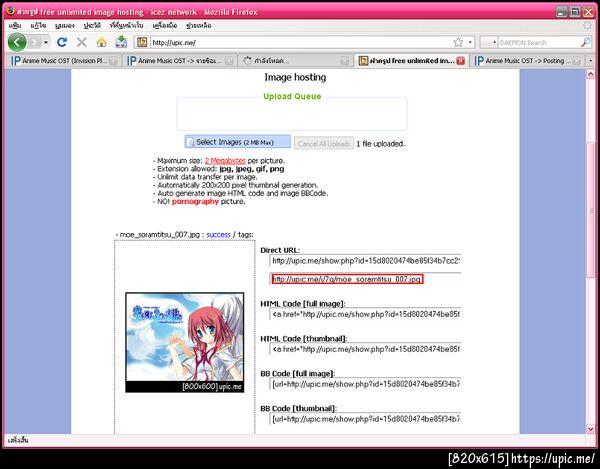Click the Select Images (2 MB Max) button
Viewport: 600px width, 469px height.
click(x=238, y=142)
